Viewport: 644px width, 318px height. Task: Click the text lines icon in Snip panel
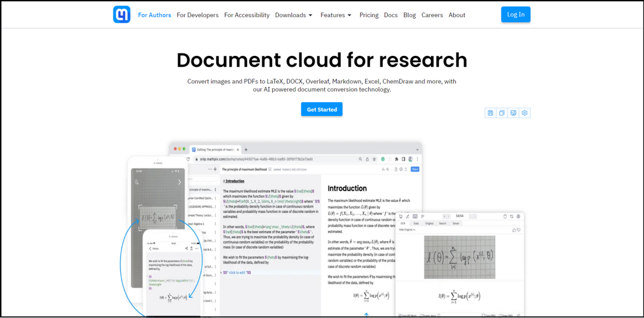click(423, 216)
